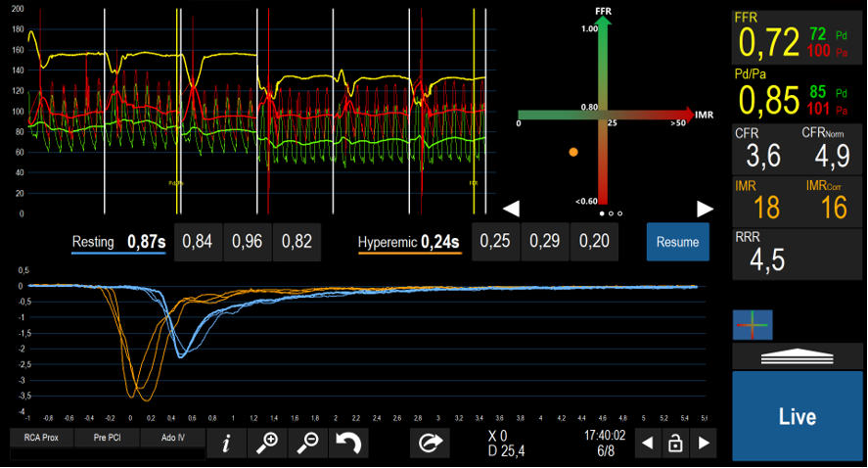This screenshot has width=868, height=468.
Task: Open the Ado IV drug selector
Action: coord(172,438)
